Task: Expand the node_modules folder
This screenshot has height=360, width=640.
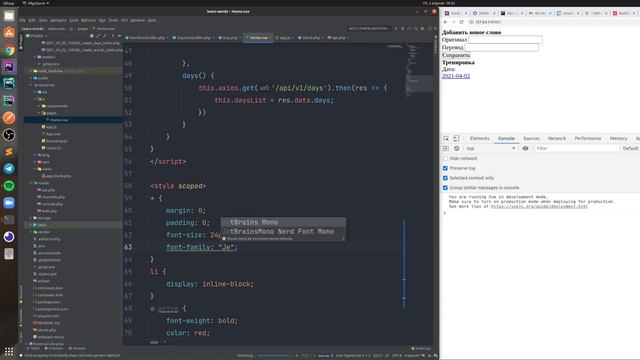Action: click(30, 71)
